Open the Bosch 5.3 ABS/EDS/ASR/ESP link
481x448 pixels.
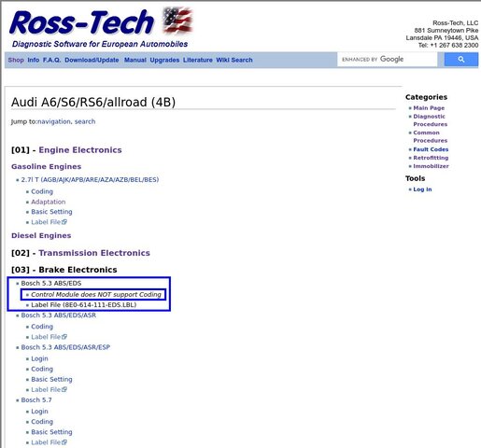pos(65,347)
